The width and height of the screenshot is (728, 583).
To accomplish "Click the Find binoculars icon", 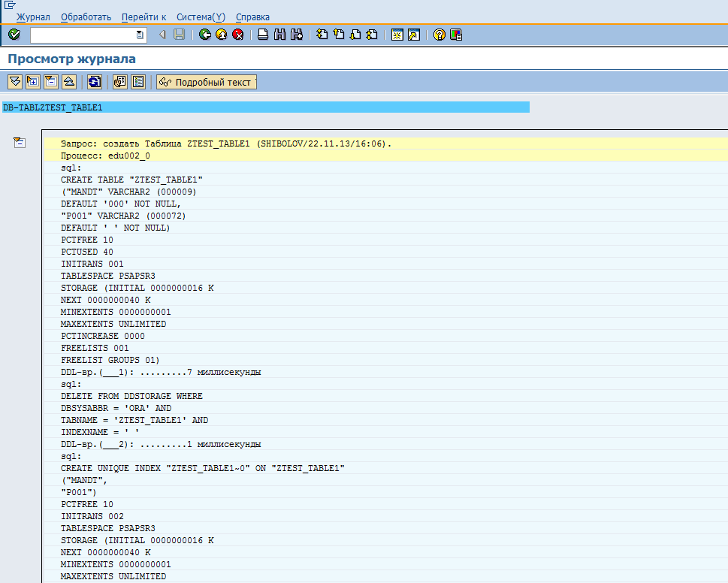I will point(279,35).
